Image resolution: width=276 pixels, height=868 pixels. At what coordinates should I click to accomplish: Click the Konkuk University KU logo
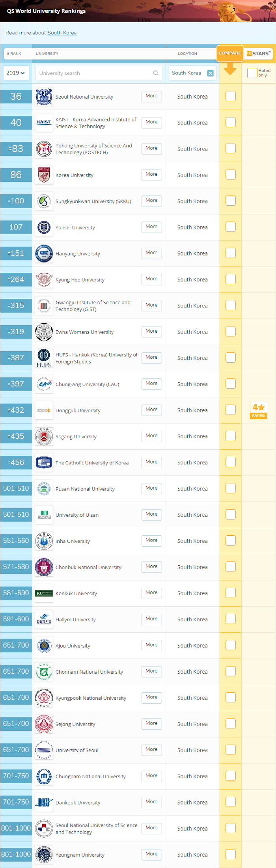(44, 593)
